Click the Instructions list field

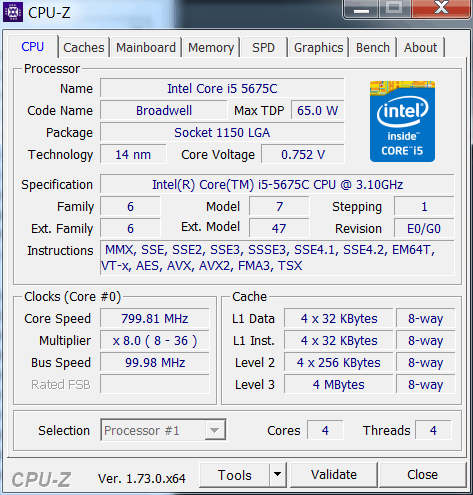click(x=277, y=258)
